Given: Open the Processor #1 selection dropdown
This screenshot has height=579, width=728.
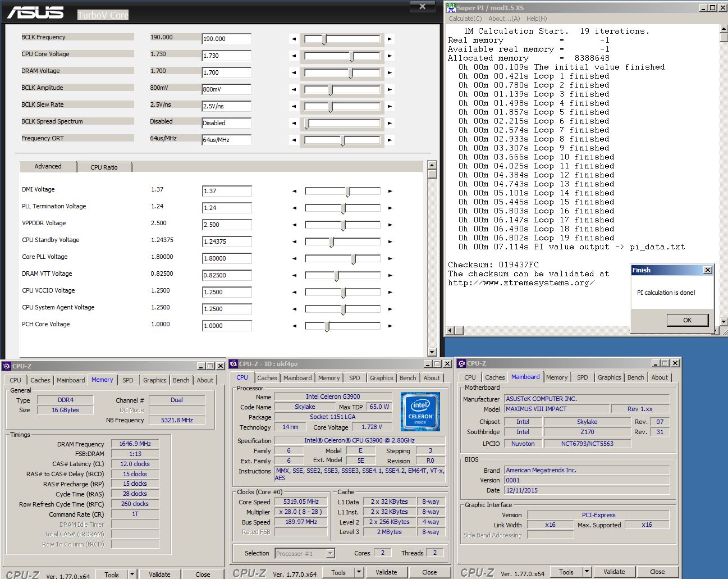Looking at the screenshot, I should pyautogui.click(x=330, y=554).
